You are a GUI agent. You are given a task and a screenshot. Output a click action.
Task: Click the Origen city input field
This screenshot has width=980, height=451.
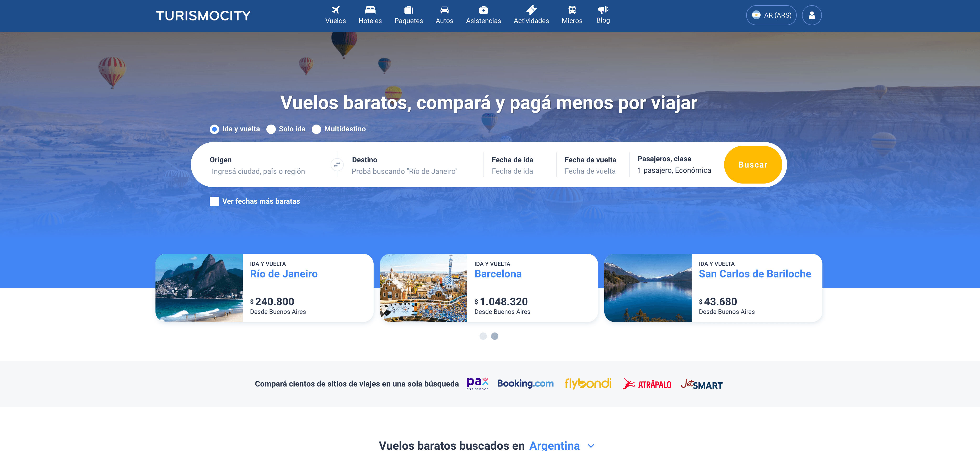click(258, 171)
